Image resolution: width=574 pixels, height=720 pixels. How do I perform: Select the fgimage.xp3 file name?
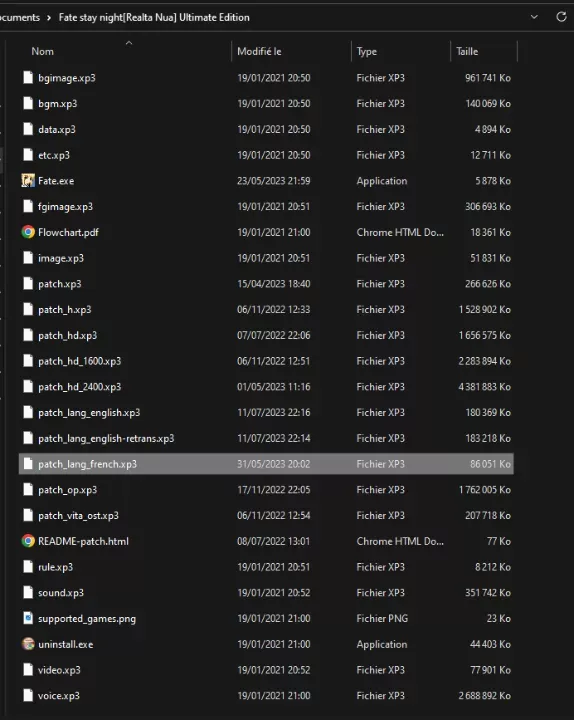[x=65, y=207]
